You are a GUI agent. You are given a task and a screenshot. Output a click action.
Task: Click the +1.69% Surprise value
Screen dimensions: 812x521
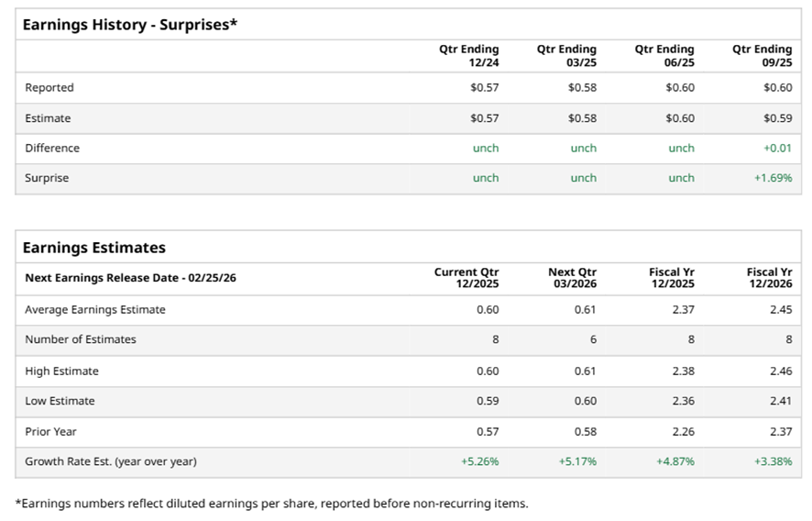pos(773,178)
